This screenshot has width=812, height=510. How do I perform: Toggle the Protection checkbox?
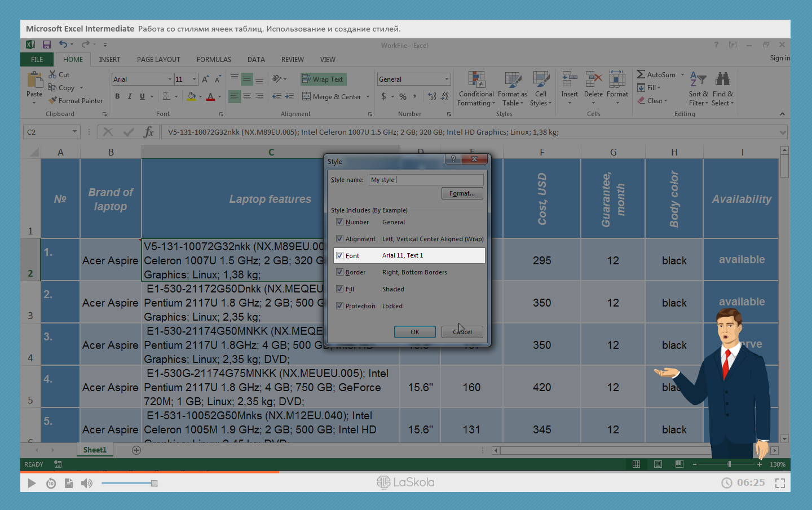pos(340,306)
